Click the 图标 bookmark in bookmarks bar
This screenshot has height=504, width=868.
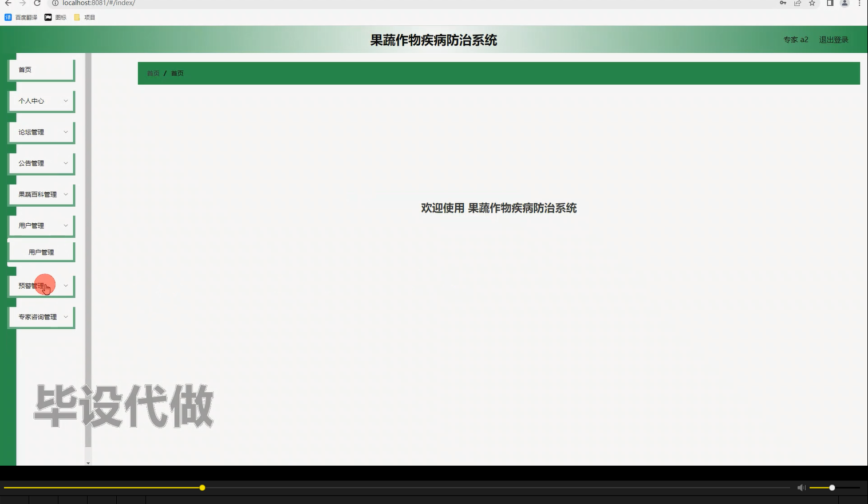56,17
